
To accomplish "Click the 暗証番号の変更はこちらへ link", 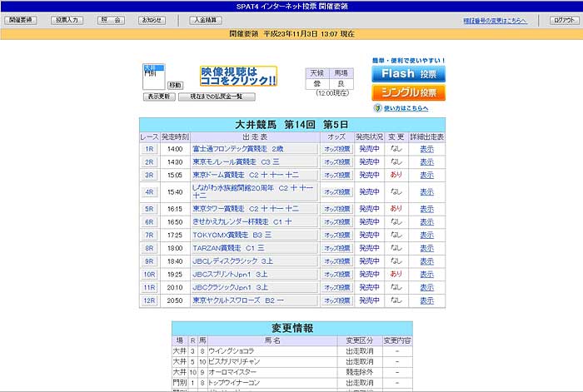I will coord(494,20).
